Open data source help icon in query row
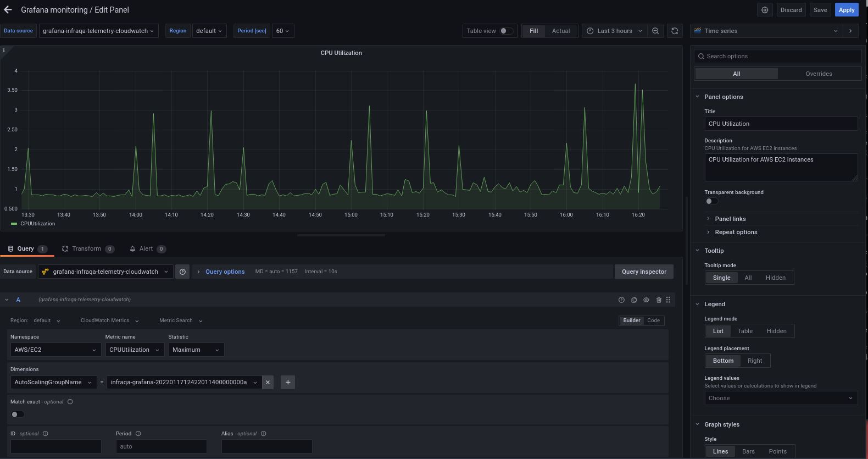The width and height of the screenshot is (868, 459). point(182,272)
